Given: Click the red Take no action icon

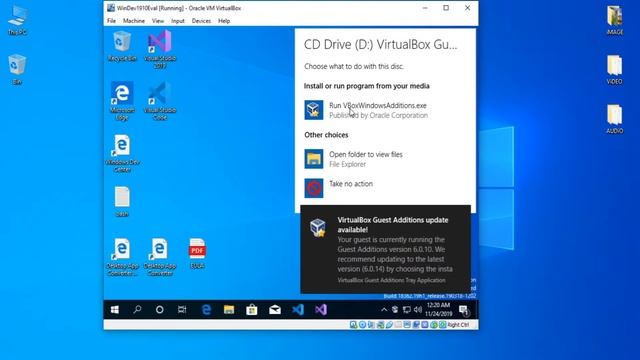Looking at the screenshot, I should click(313, 188).
